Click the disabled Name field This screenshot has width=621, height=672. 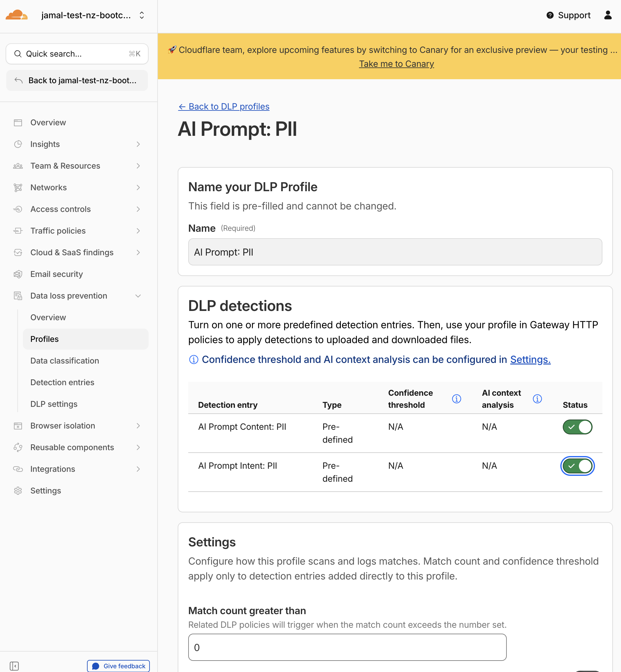point(395,252)
